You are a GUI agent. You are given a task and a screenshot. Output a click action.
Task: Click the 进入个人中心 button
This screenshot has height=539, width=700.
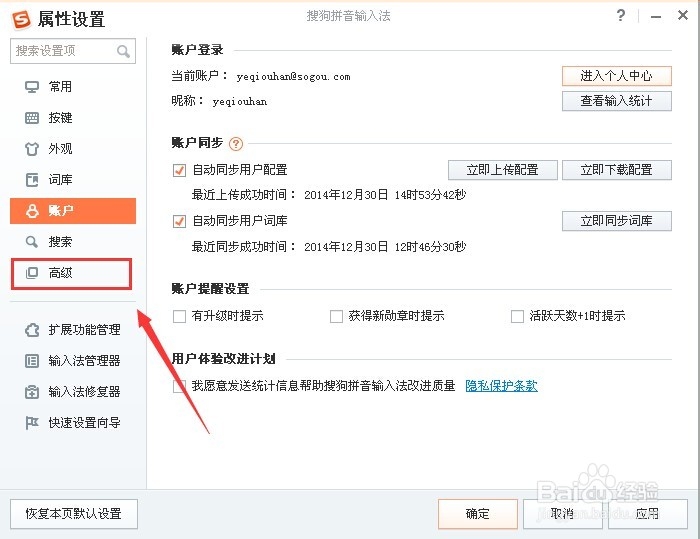[x=616, y=76]
